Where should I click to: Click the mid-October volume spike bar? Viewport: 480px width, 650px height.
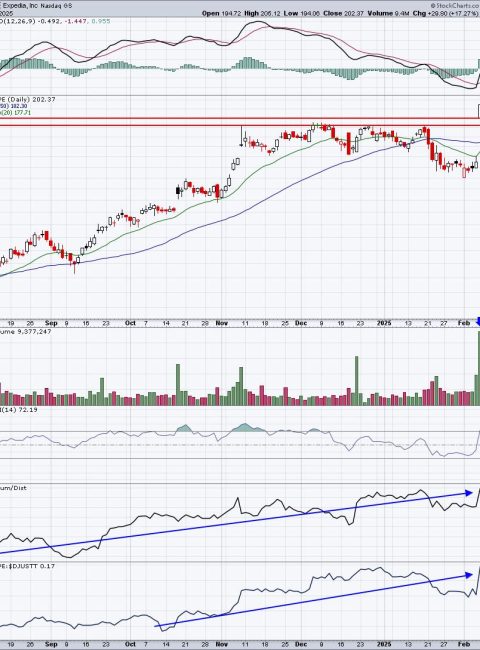(178, 384)
